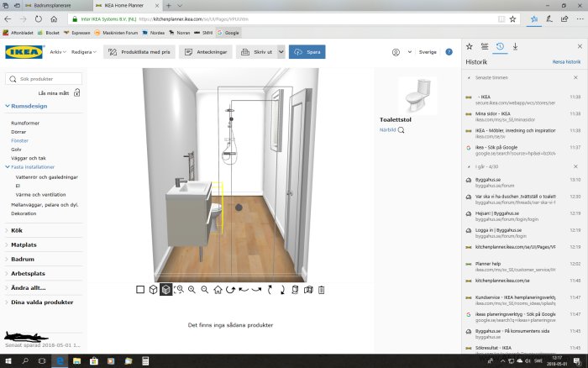588x368 pixels.
Task: Click the circular rotate-reset arrow icon
Action: click(x=231, y=290)
